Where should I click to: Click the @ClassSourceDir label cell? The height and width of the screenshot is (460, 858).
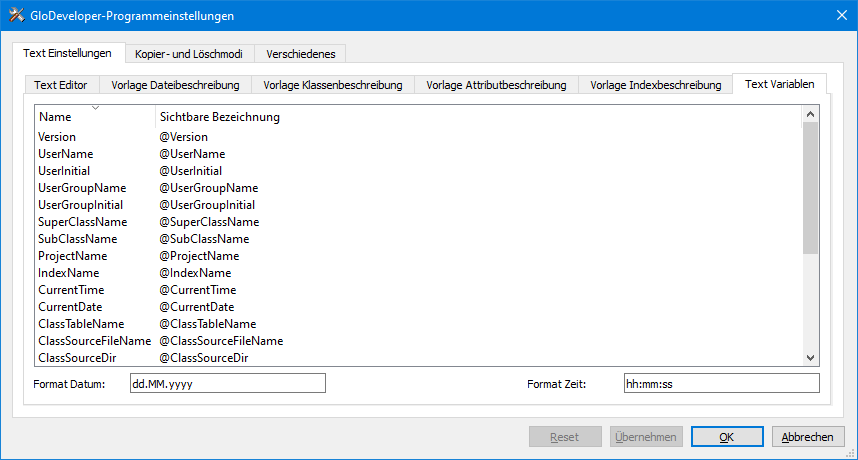pos(204,357)
